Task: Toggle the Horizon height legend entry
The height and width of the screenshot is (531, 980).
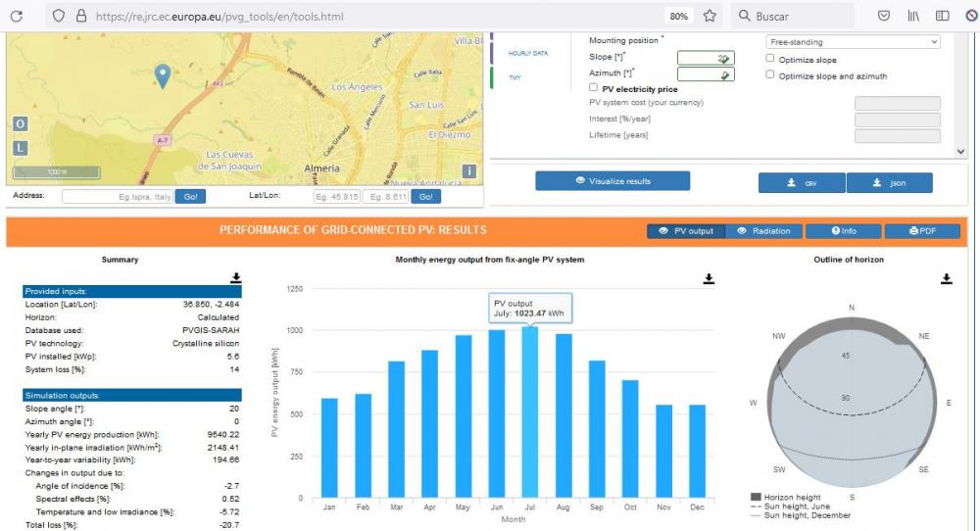Action: (x=786, y=498)
